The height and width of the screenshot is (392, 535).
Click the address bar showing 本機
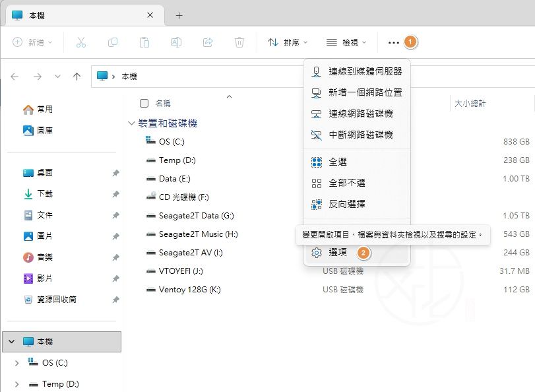coord(198,77)
